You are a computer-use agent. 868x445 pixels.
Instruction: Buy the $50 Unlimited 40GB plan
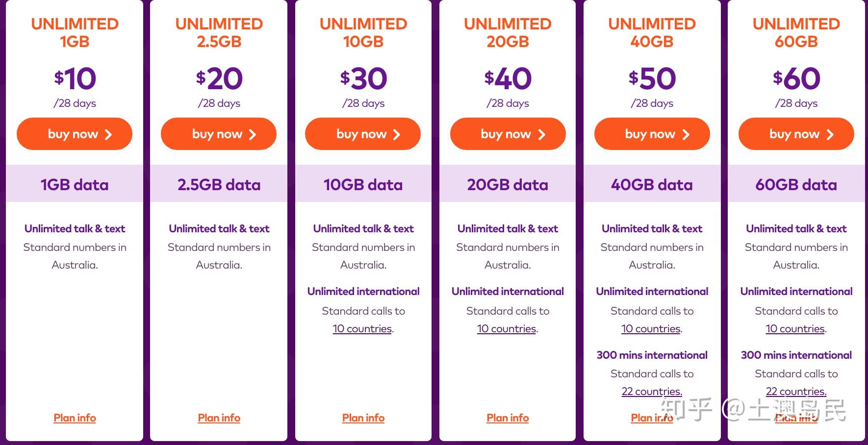pyautogui.click(x=652, y=134)
